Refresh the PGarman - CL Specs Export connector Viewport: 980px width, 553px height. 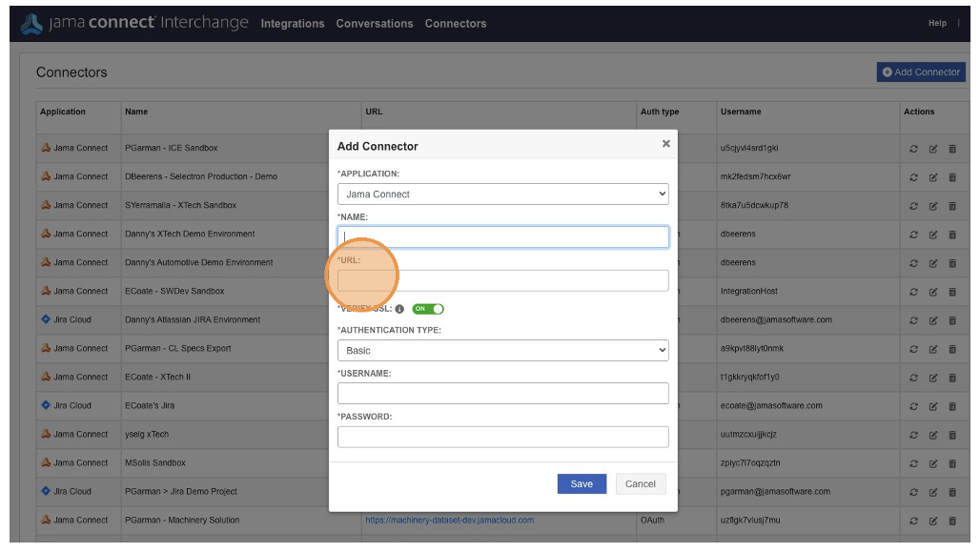coord(914,349)
